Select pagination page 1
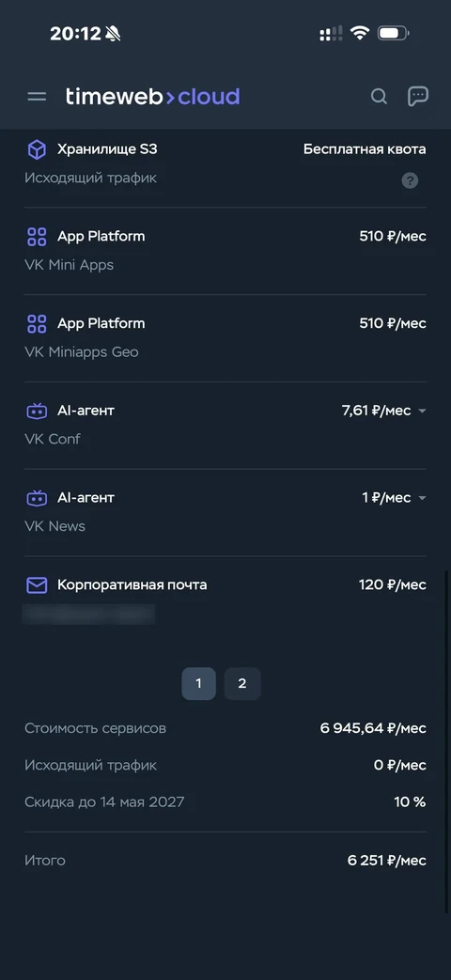Screen dimensions: 451x980 coord(198,684)
